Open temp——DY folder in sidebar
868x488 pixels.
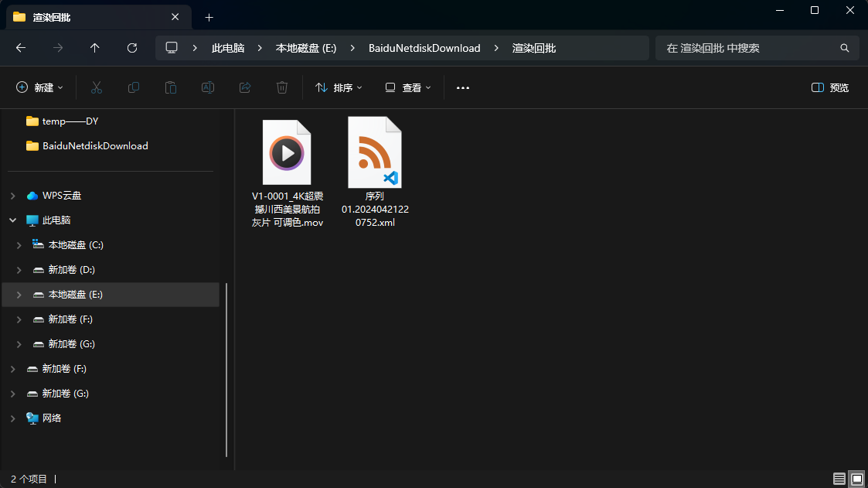(70, 121)
